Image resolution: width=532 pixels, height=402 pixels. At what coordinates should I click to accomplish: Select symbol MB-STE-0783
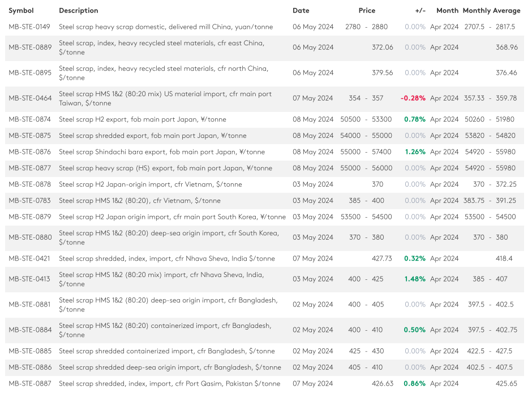pyautogui.click(x=29, y=201)
